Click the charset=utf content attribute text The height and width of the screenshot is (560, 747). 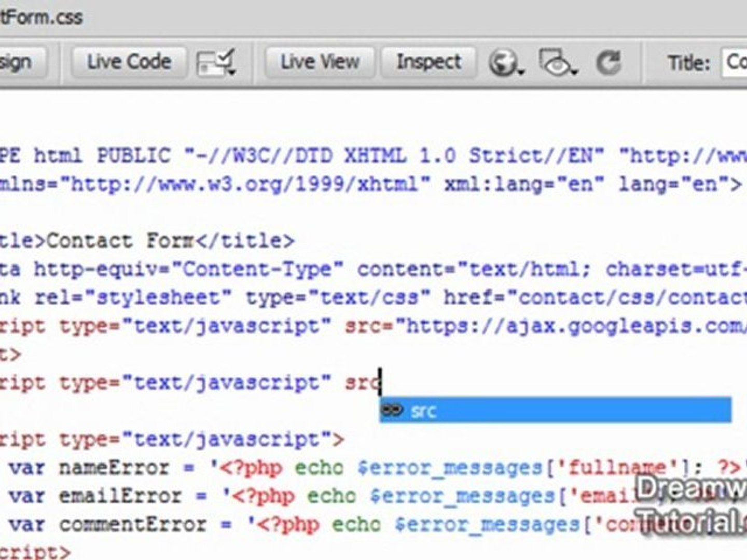[x=676, y=270]
